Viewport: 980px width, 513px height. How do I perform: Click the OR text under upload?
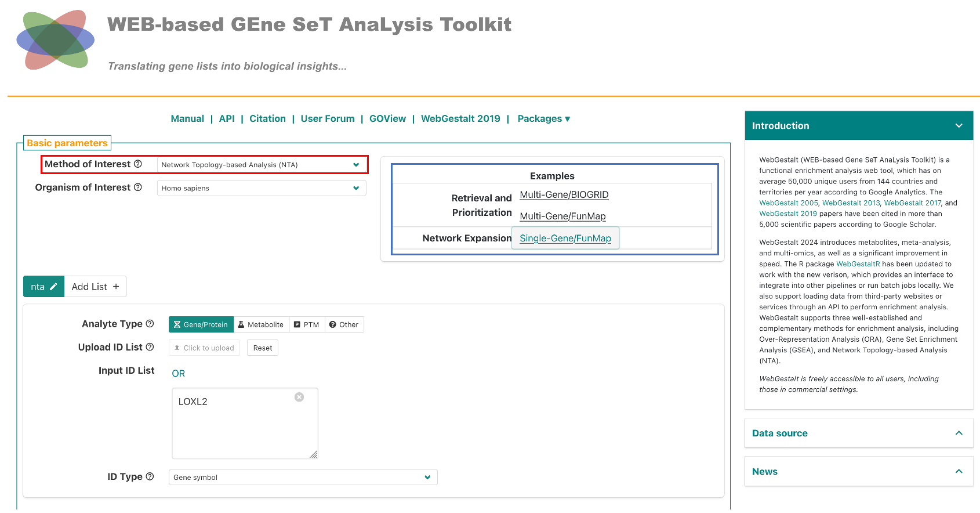[x=178, y=373]
